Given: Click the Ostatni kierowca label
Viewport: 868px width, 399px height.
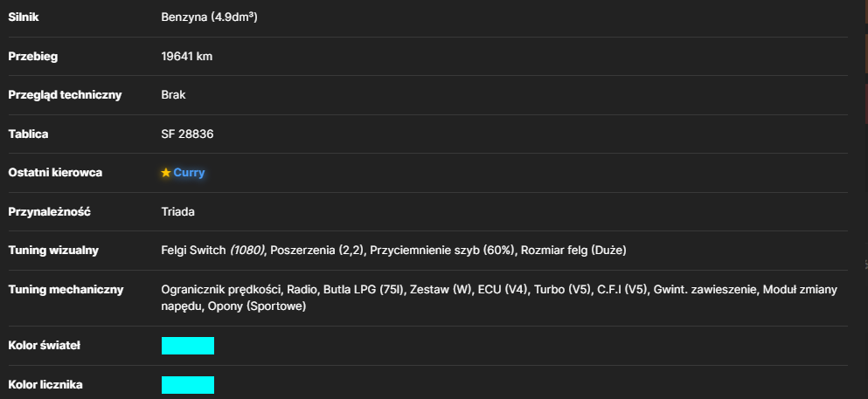Looking at the screenshot, I should (x=55, y=172).
